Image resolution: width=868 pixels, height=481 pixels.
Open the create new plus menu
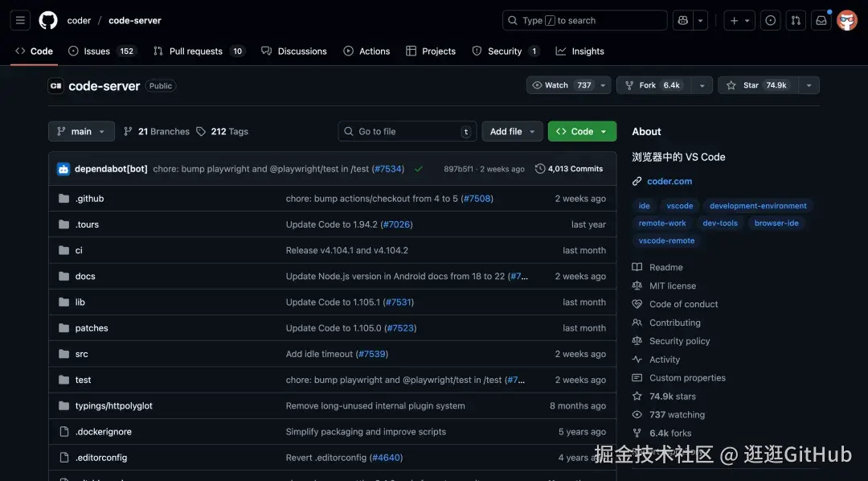pyautogui.click(x=739, y=20)
